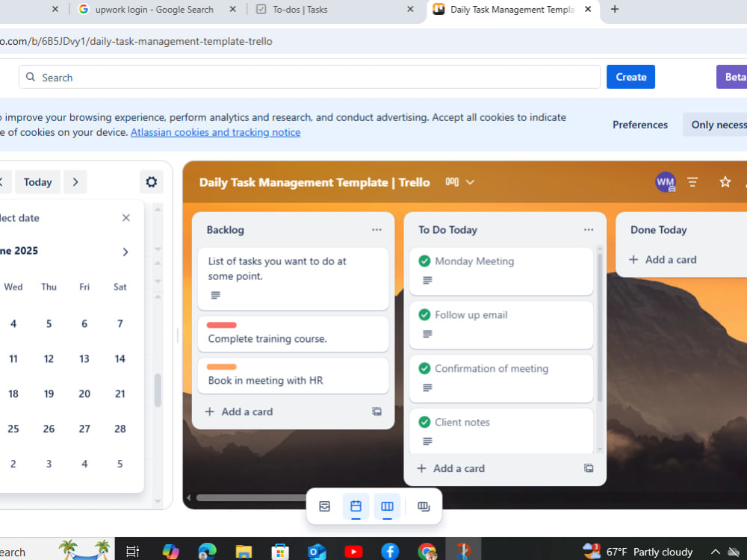Viewport: 747px width, 560px height.
Task: Close the select date picker
Action: pyautogui.click(x=125, y=217)
